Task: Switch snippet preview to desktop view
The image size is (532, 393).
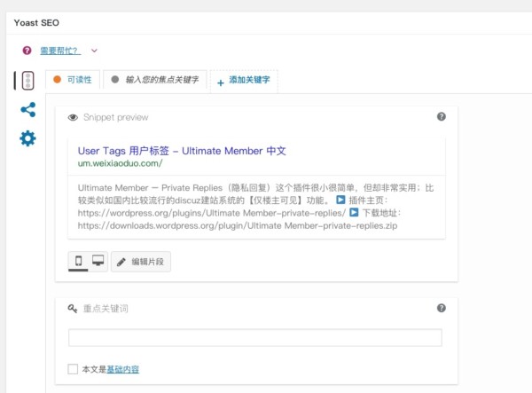Action: pos(98,261)
